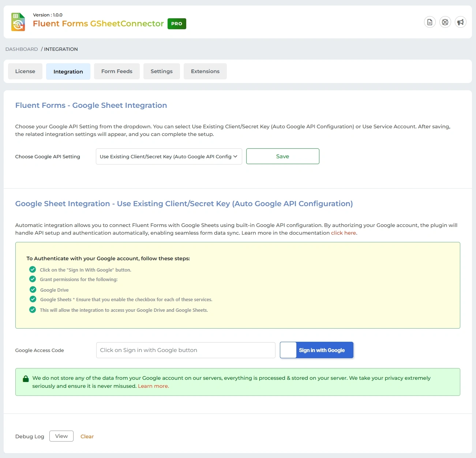The image size is (476, 458).
Task: View the debug log
Action: click(x=61, y=436)
